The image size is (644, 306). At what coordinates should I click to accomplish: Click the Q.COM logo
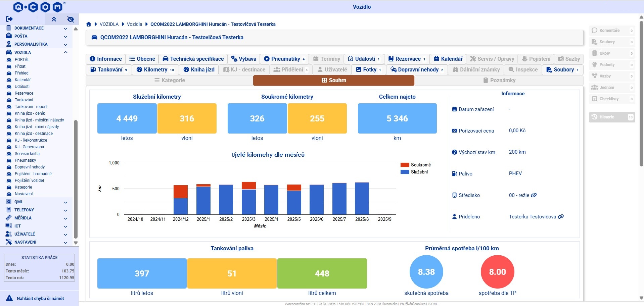pyautogui.click(x=38, y=7)
